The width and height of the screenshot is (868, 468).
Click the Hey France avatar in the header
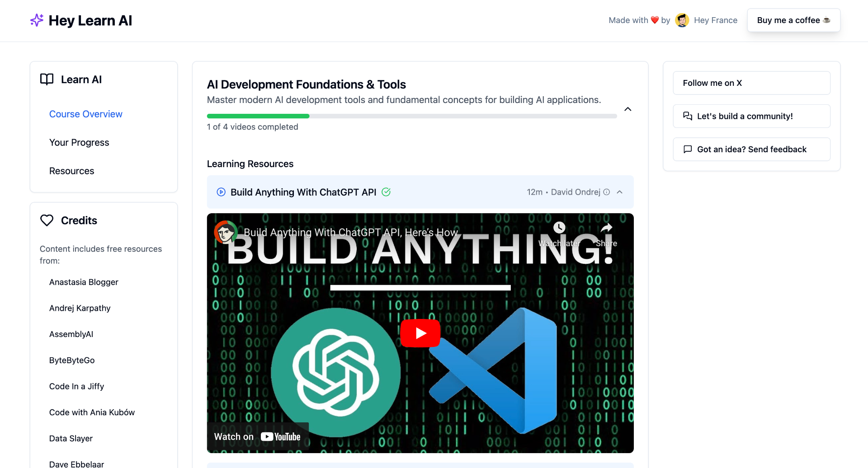tap(682, 20)
